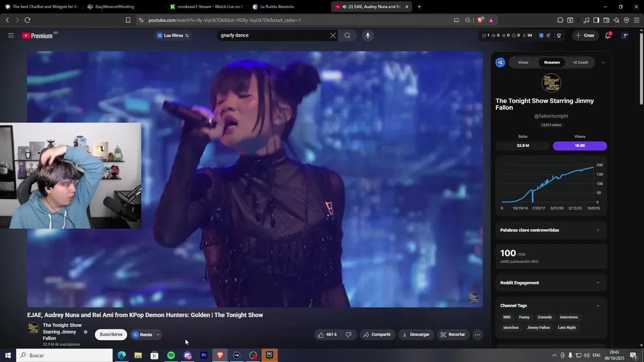This screenshot has width=644, height=362.
Task: Open YouTube notifications bell
Action: tap(608, 35)
